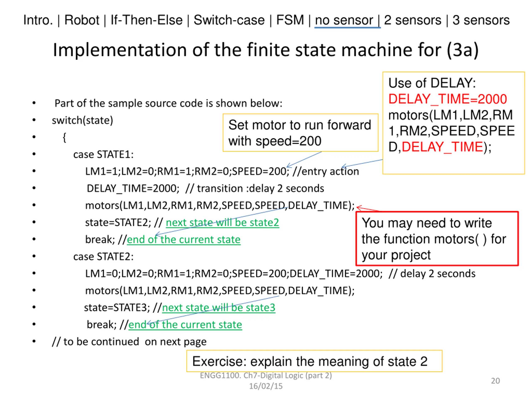Click the 'switch(state)' code line
Image resolution: width=532 pixels, height=399 pixels.
click(83, 120)
